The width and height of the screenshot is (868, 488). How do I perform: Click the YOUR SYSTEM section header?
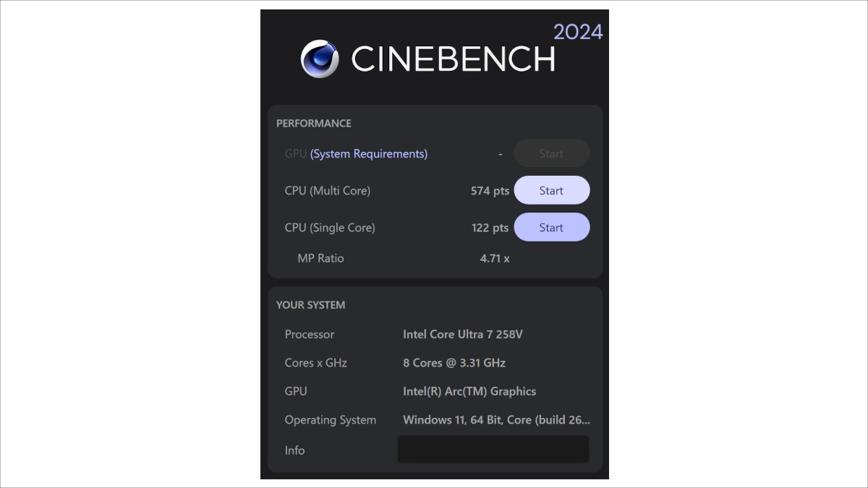310,304
